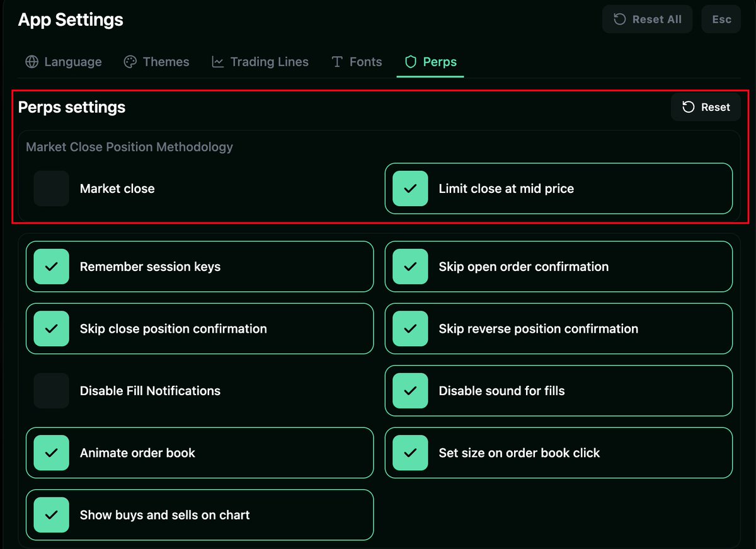Enable Disable Fill Notifications checkbox

[52, 391]
